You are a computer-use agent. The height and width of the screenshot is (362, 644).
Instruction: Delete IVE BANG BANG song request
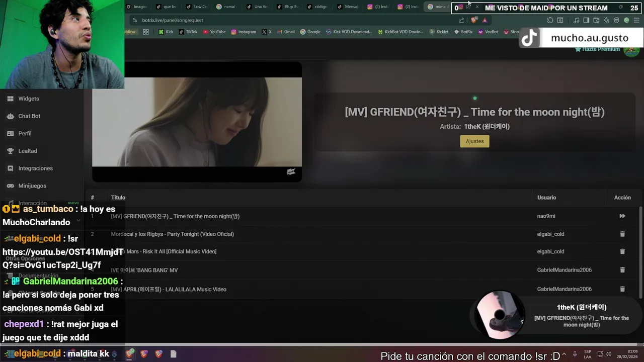pos(622,270)
